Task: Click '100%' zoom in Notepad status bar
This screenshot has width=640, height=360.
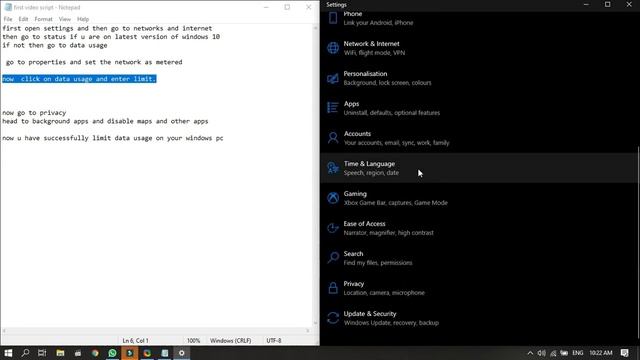Action: click(193, 340)
